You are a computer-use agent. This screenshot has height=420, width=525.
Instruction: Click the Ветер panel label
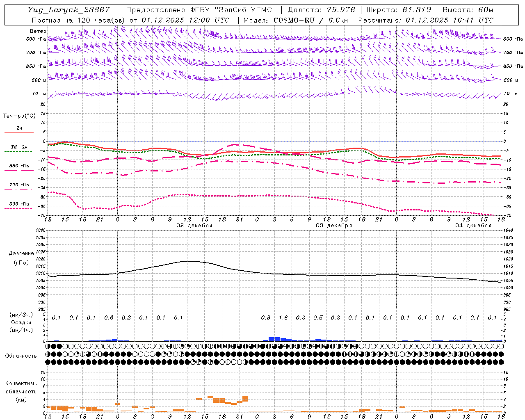38,31
